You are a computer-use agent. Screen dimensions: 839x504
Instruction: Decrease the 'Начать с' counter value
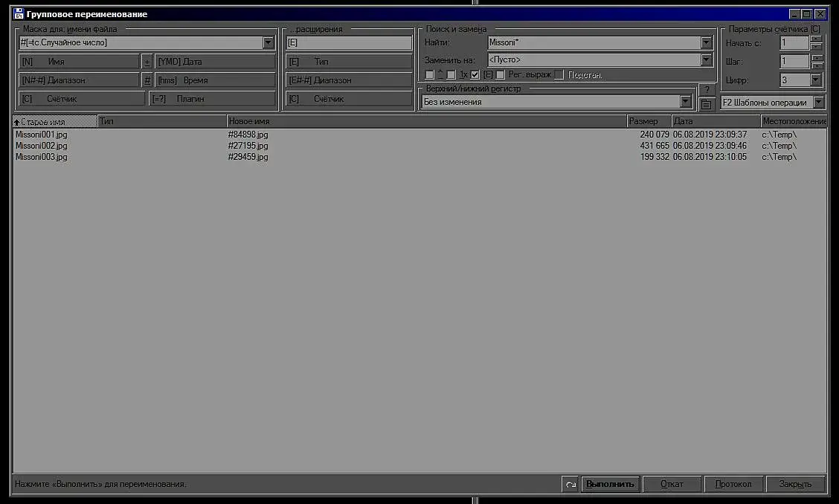pyautogui.click(x=816, y=47)
